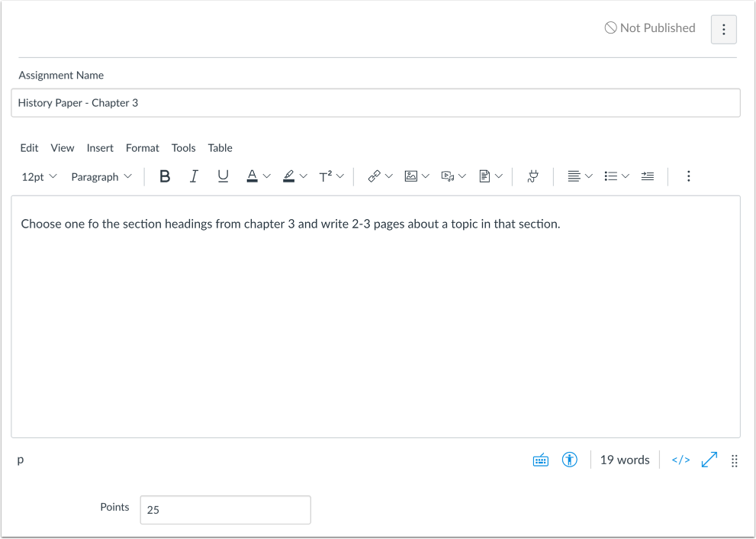Click the Apps plug icon
Image resolution: width=756 pixels, height=539 pixels.
[x=532, y=176]
